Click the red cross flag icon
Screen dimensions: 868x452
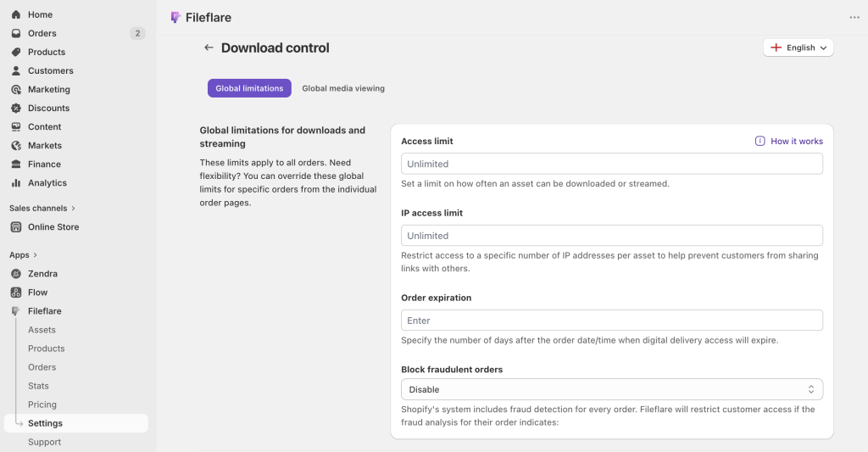(x=776, y=47)
